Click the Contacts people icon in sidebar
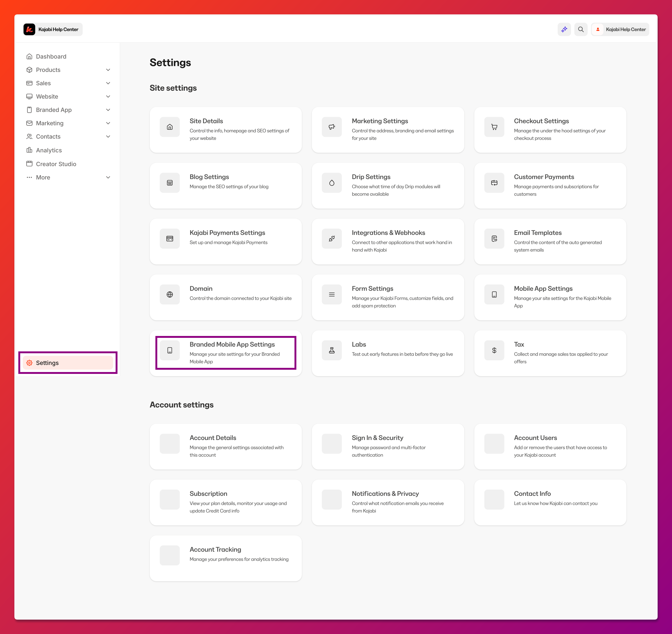672x634 pixels. pyautogui.click(x=29, y=137)
